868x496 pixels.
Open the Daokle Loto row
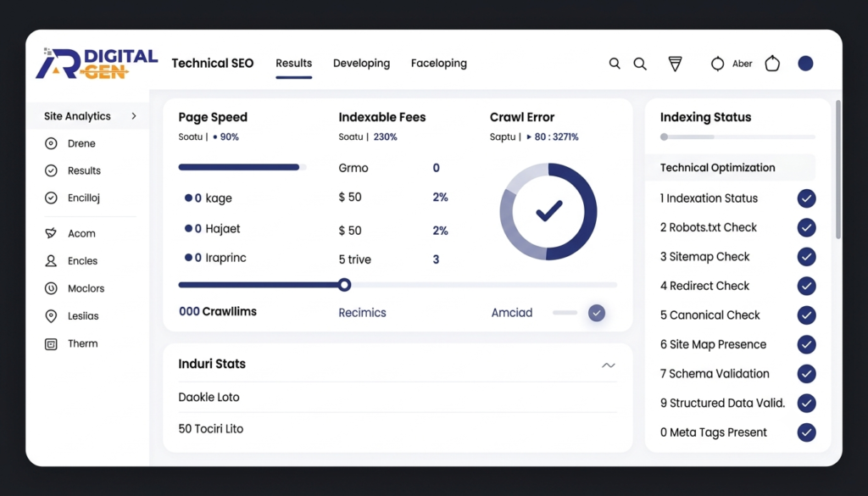(398, 397)
